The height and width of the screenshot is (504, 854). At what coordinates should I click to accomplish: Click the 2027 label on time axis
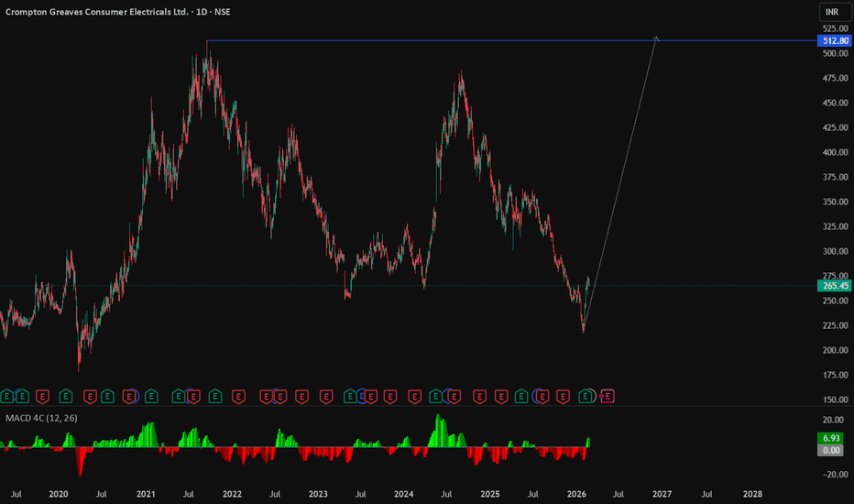tap(662, 494)
